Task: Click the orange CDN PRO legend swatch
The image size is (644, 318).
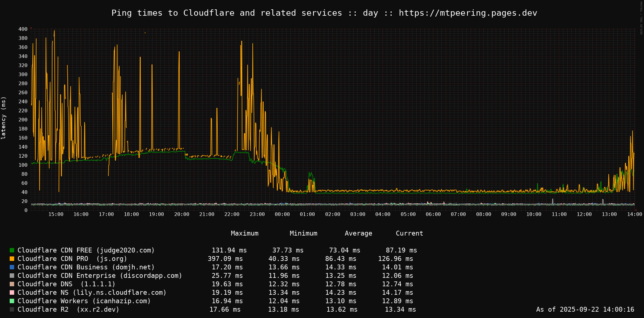Action: point(12,259)
